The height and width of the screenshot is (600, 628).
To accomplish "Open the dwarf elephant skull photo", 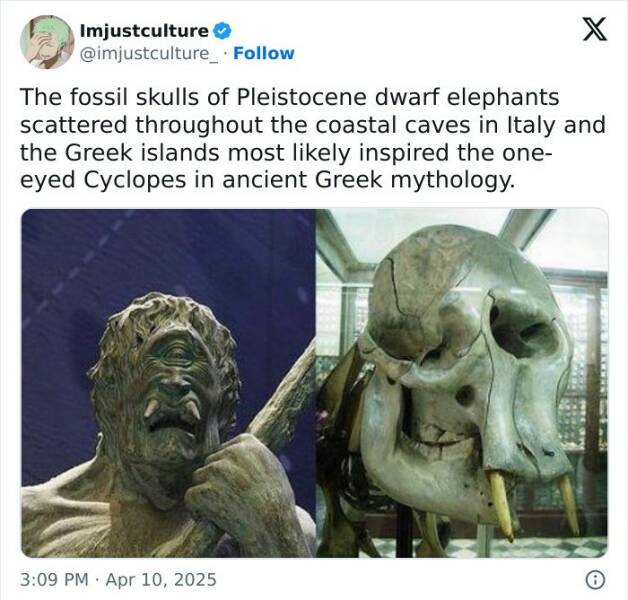I will coord(462,383).
